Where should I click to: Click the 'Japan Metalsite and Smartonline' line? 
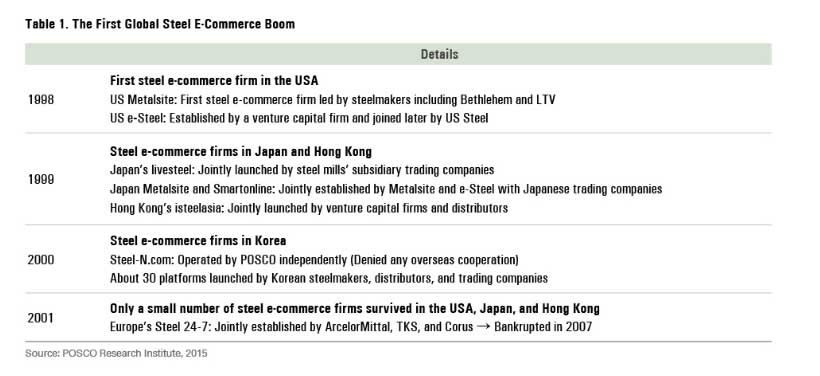coord(386,189)
